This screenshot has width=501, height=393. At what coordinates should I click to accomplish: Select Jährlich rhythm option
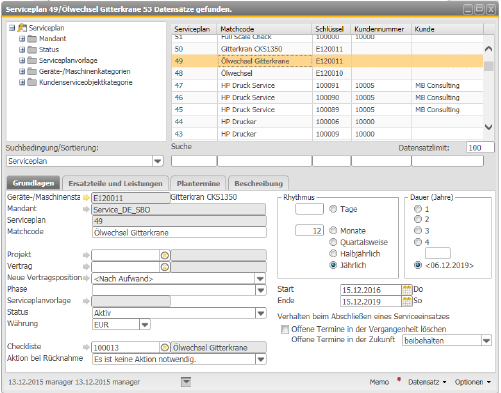pos(333,265)
